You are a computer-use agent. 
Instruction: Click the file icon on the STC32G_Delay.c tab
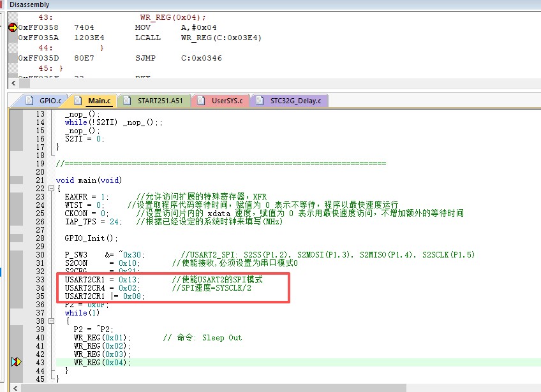260,101
